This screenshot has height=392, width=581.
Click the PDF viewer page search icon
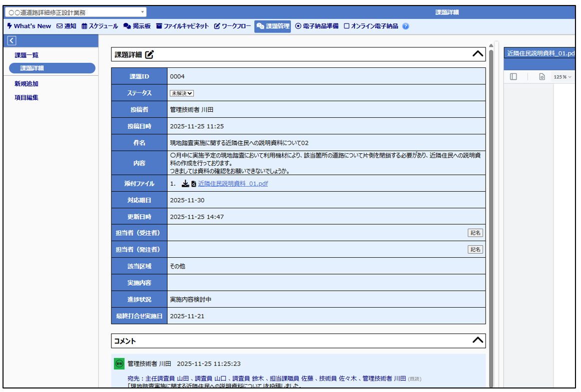click(x=542, y=77)
